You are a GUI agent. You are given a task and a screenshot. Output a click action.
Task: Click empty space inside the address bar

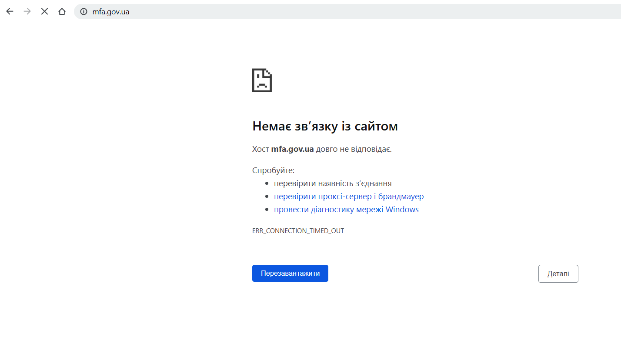[348, 12]
